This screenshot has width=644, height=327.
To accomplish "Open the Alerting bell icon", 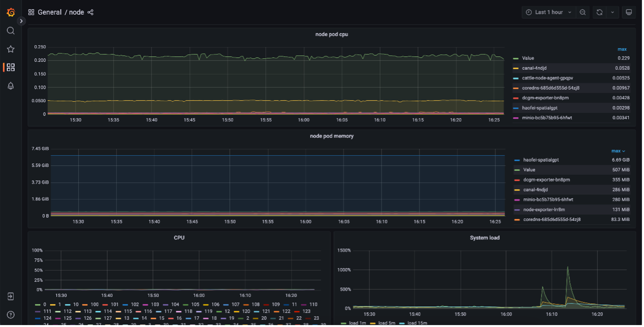I will pos(11,86).
